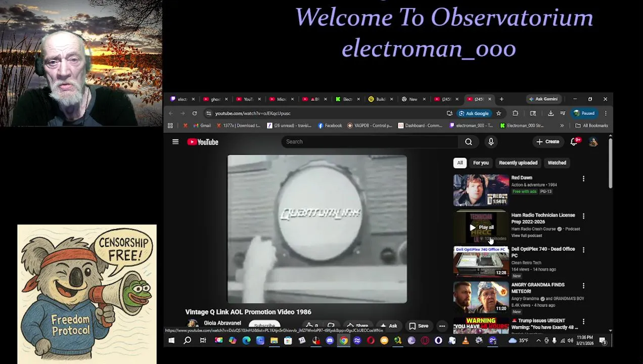
Task: Share the current video
Action: (x=357, y=326)
